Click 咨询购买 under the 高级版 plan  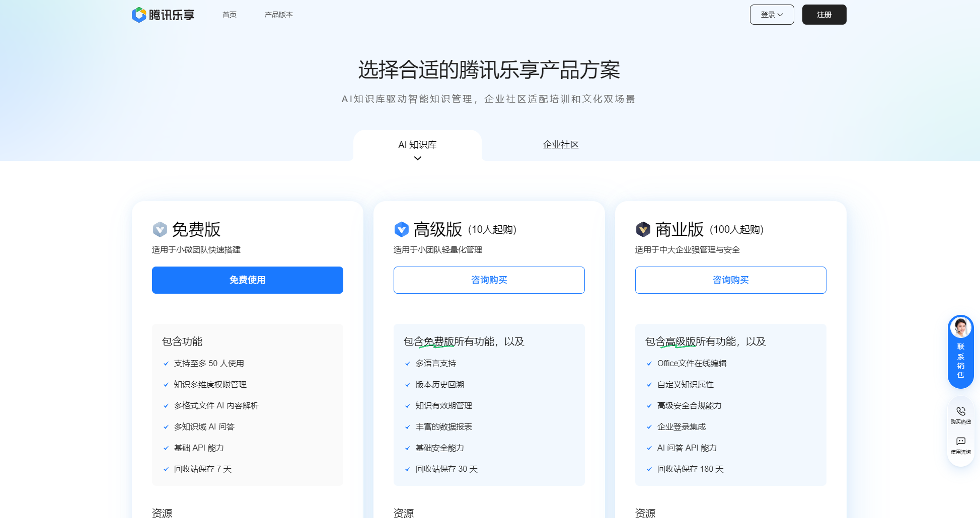(x=489, y=280)
